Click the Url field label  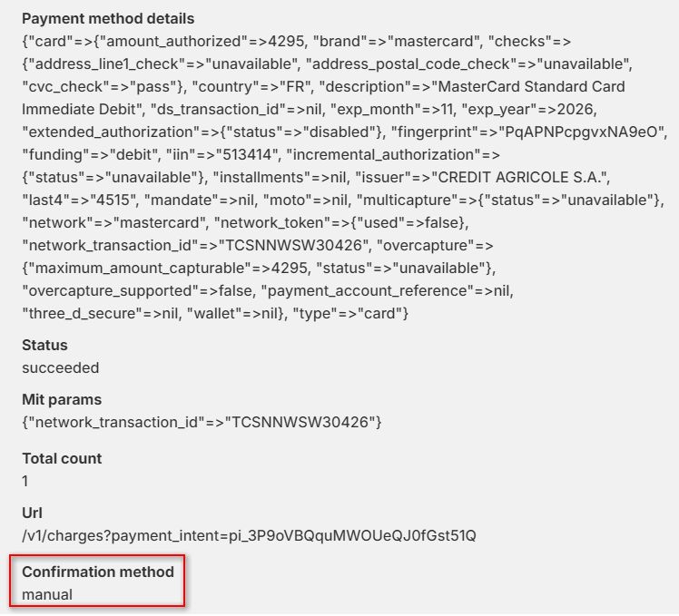coord(32,513)
